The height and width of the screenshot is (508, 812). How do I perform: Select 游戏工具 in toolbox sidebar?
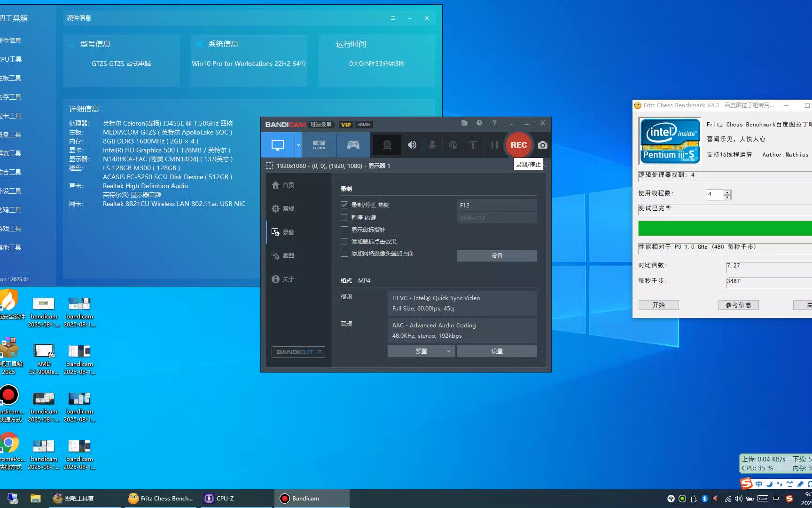[x=11, y=229]
